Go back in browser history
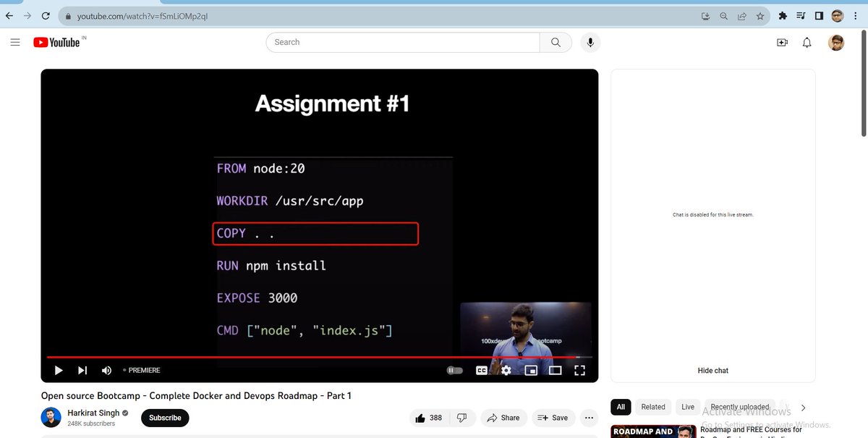This screenshot has width=868, height=438. pos(9,15)
